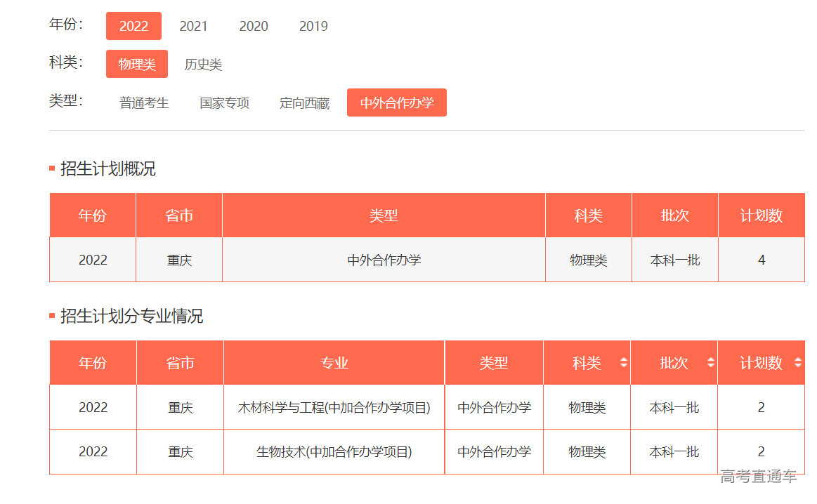The image size is (817, 504).
Task: Click 计划数 header in overview table
Action: tap(761, 215)
